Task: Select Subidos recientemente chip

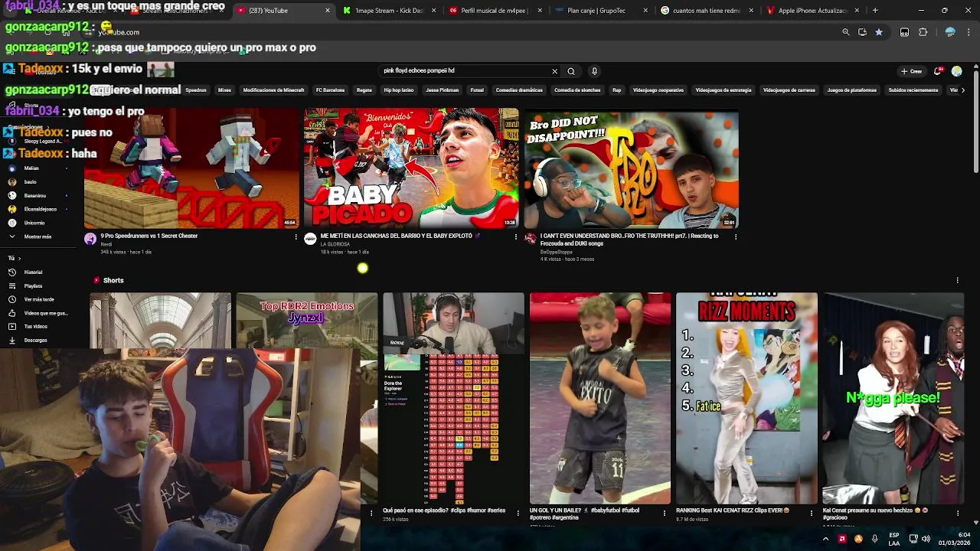Action: click(913, 90)
